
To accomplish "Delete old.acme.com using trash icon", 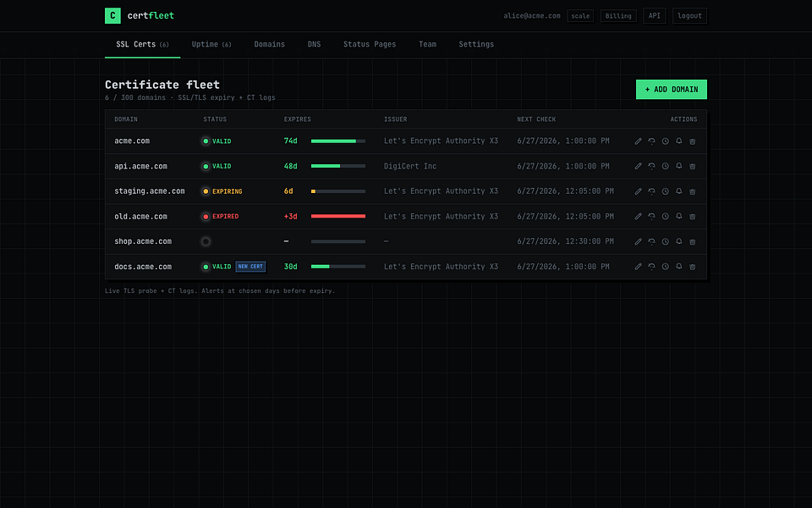I will tap(693, 217).
